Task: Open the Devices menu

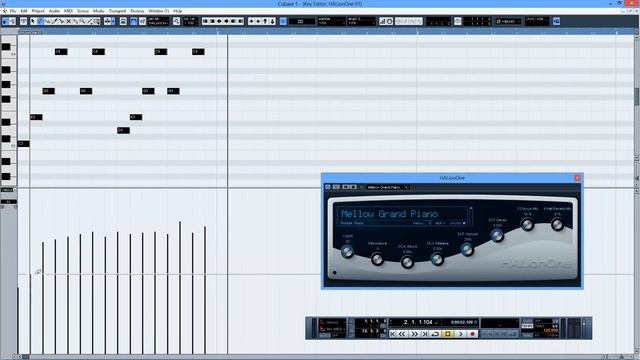Action: click(137, 11)
